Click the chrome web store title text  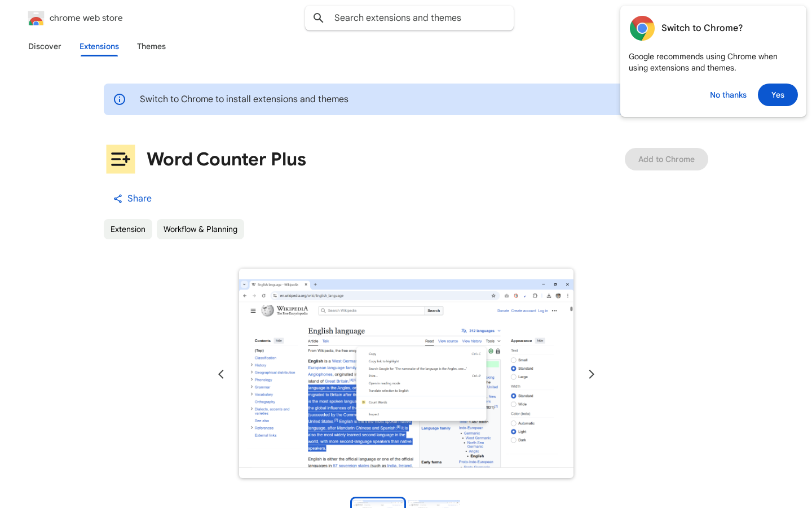(86, 18)
